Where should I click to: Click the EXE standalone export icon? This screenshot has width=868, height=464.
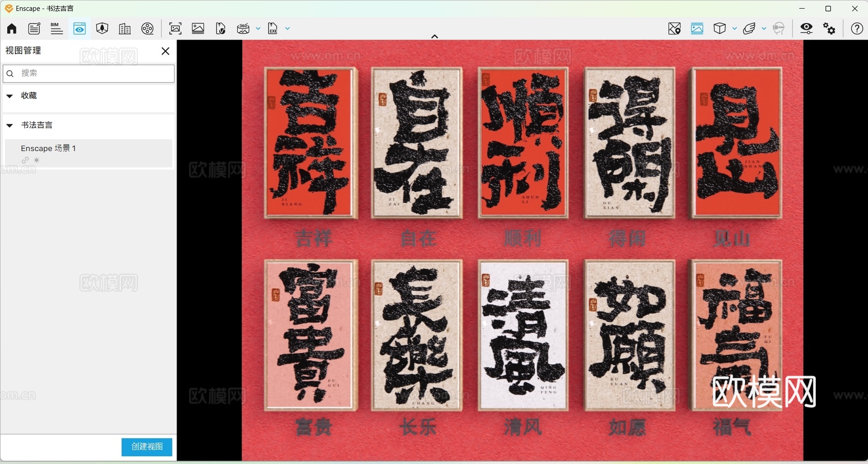tap(273, 28)
